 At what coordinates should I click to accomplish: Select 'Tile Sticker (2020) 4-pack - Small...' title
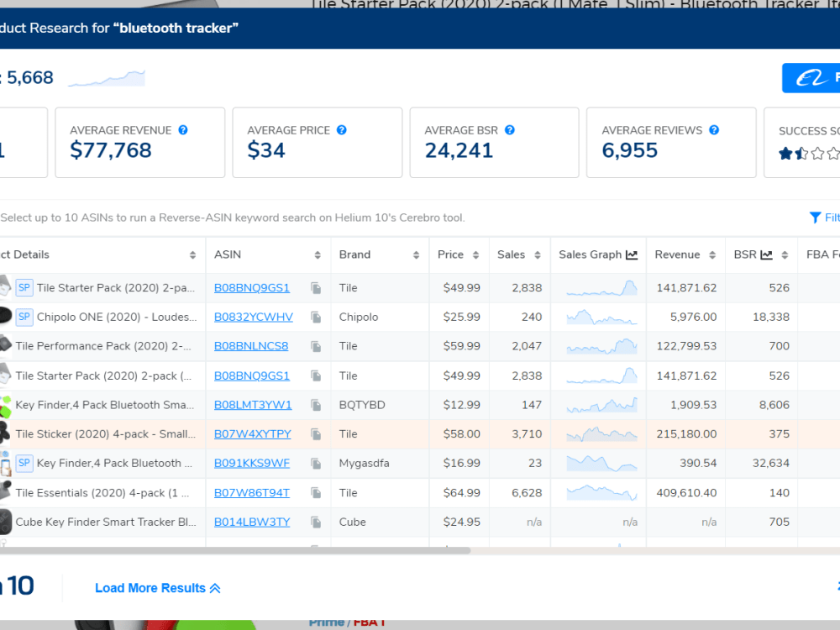tap(106, 434)
